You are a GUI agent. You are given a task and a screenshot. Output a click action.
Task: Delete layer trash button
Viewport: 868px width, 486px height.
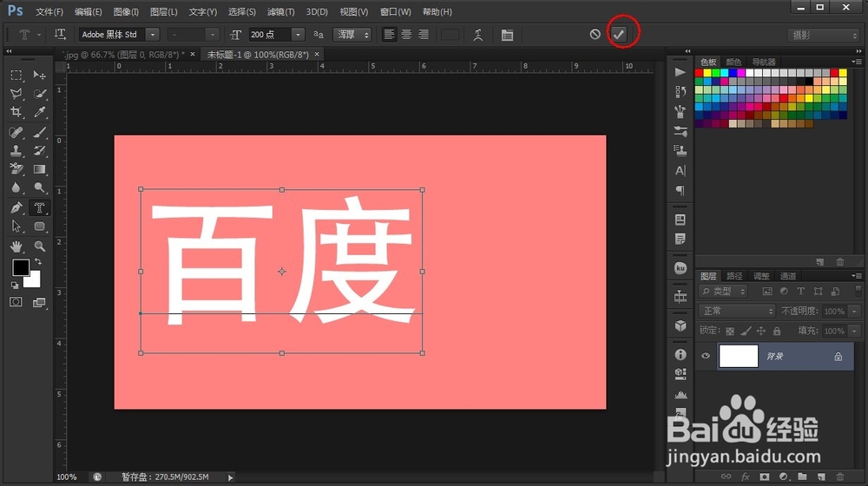pos(840,476)
